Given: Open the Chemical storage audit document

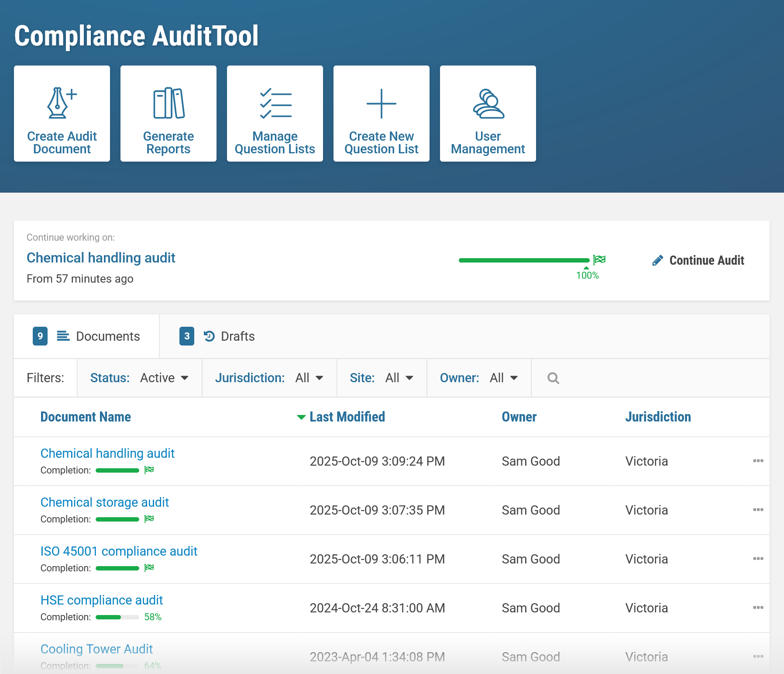Looking at the screenshot, I should [105, 502].
